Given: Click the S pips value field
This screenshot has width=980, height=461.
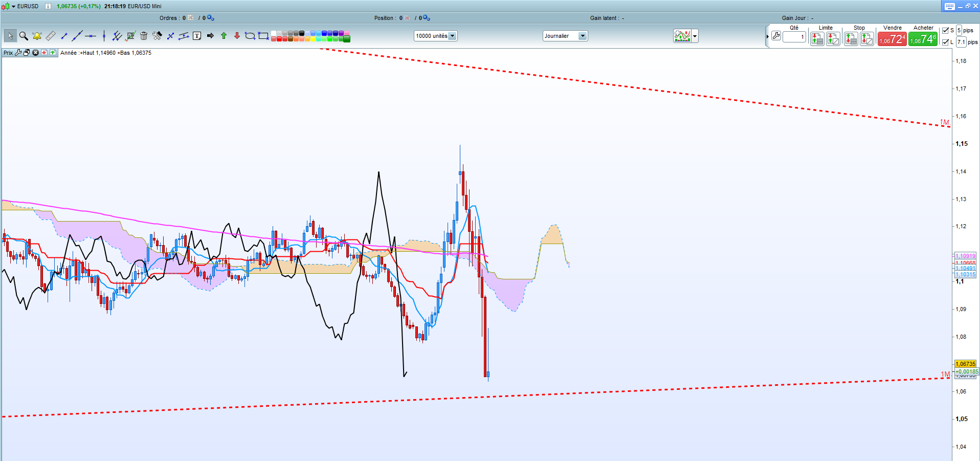Looking at the screenshot, I should click(x=959, y=30).
